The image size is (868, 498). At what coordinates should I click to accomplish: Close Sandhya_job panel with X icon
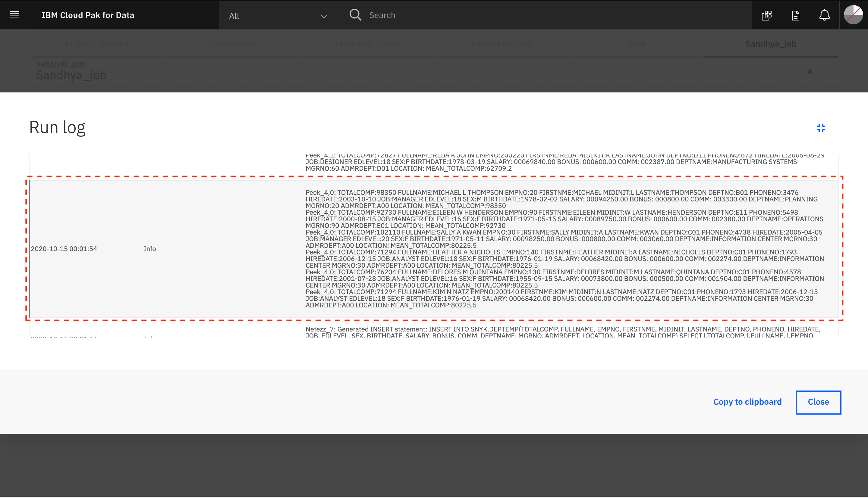pos(810,72)
